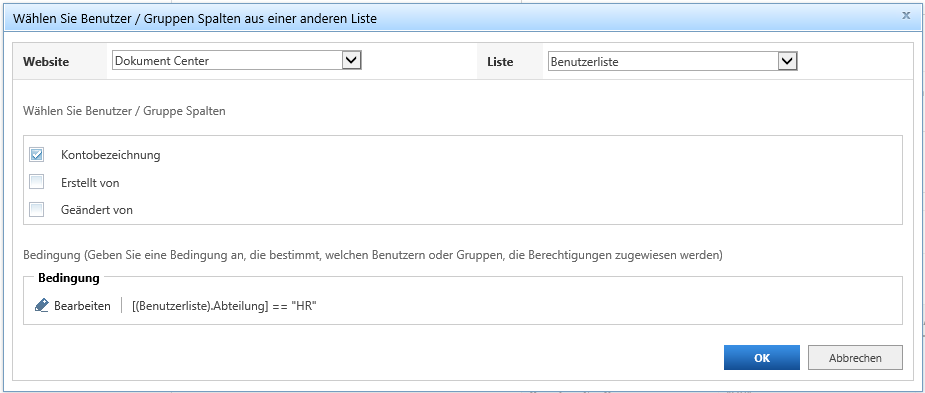
Task: Click the Geändert von label text
Action: pyautogui.click(x=97, y=210)
